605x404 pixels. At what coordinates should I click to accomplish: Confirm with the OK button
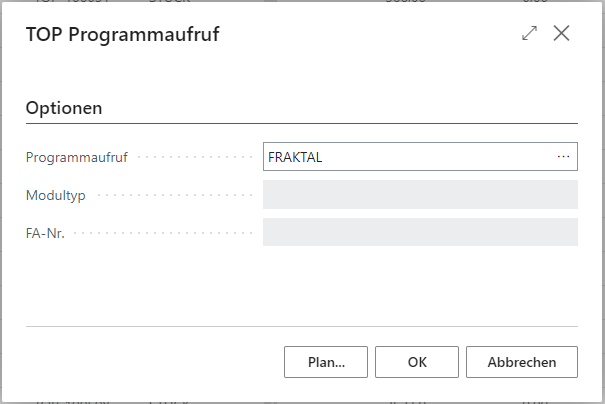[x=418, y=363]
